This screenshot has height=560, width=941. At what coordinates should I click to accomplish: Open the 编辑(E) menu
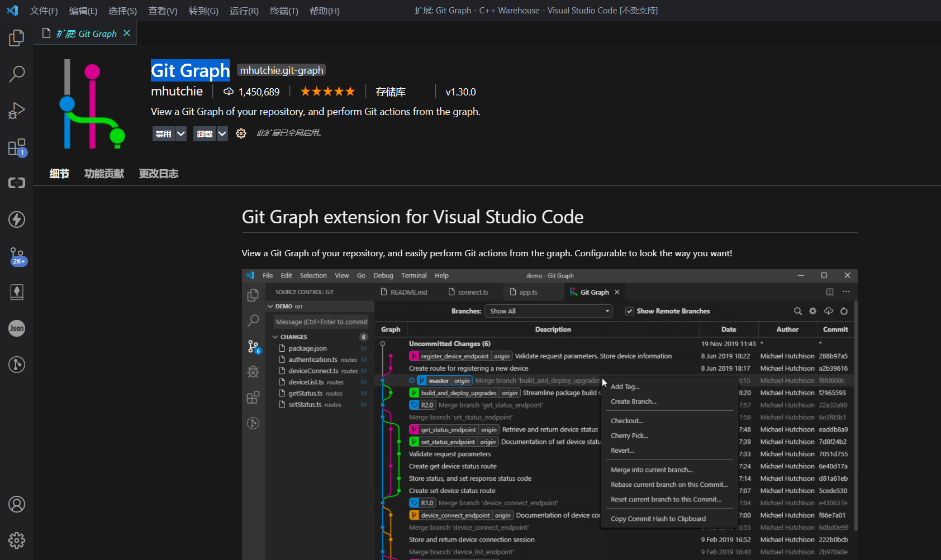(83, 11)
